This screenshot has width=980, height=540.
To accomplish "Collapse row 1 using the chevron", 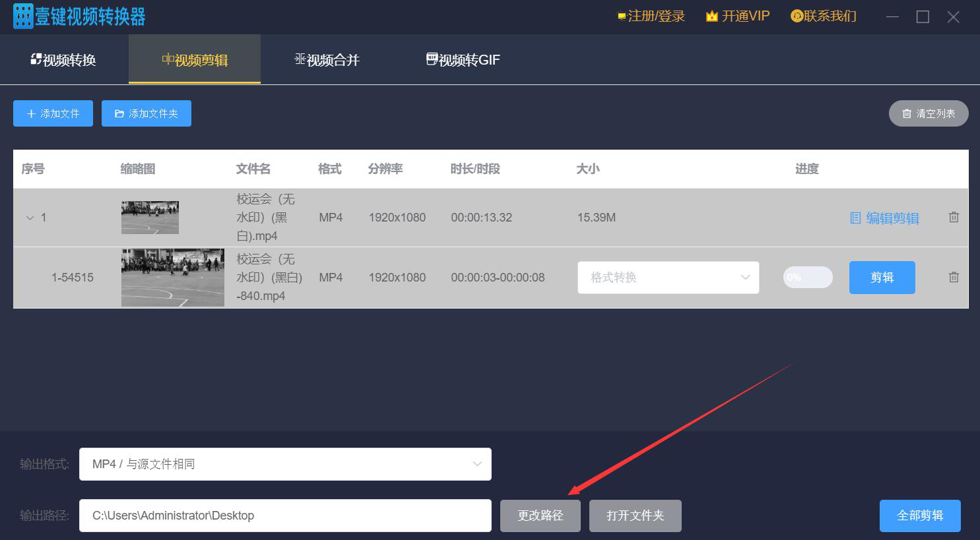I will pos(30,218).
